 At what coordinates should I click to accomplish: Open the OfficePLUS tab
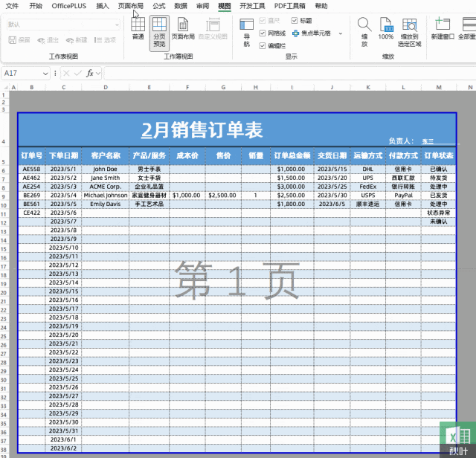(69, 6)
